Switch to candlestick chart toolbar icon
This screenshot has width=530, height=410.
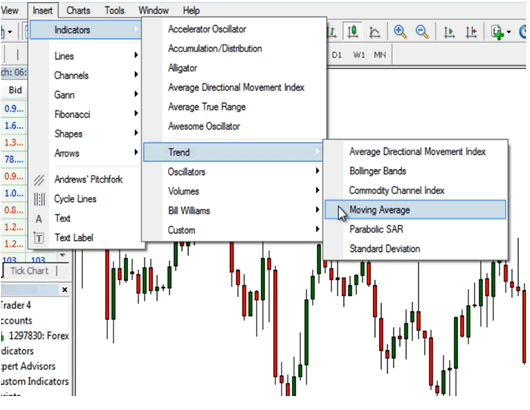[x=353, y=32]
